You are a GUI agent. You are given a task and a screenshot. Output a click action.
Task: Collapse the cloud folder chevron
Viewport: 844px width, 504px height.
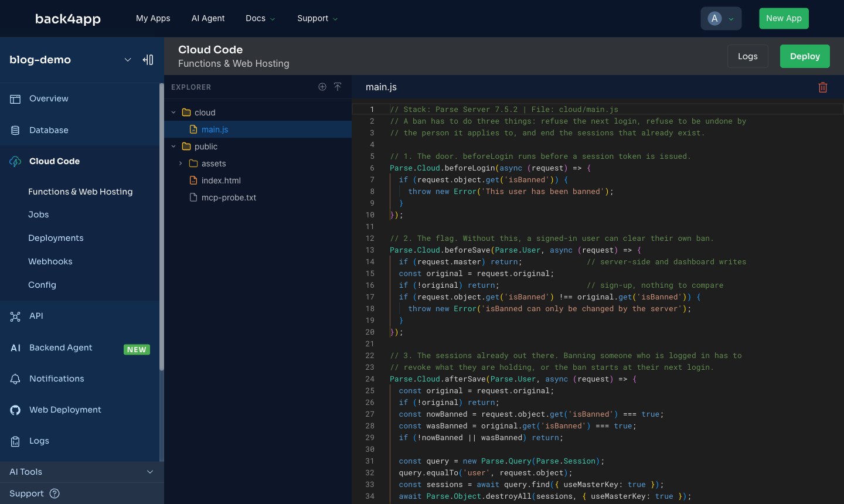pyautogui.click(x=173, y=113)
